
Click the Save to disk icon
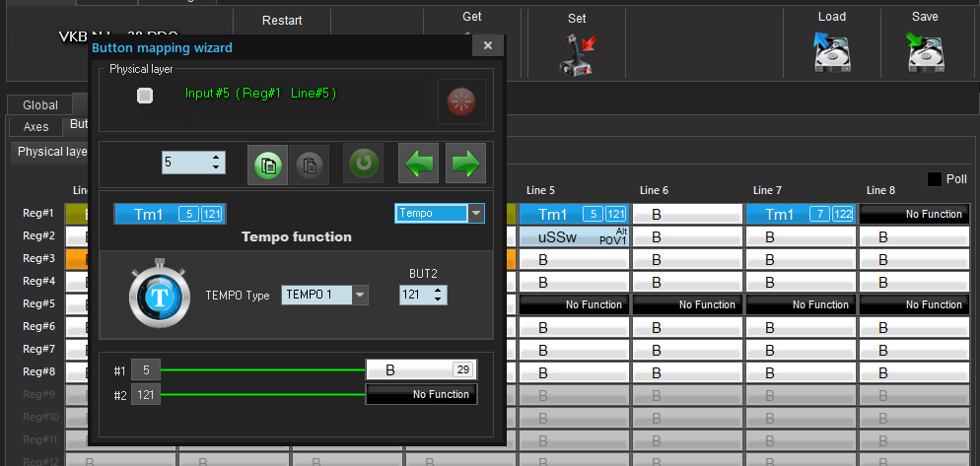[x=925, y=51]
